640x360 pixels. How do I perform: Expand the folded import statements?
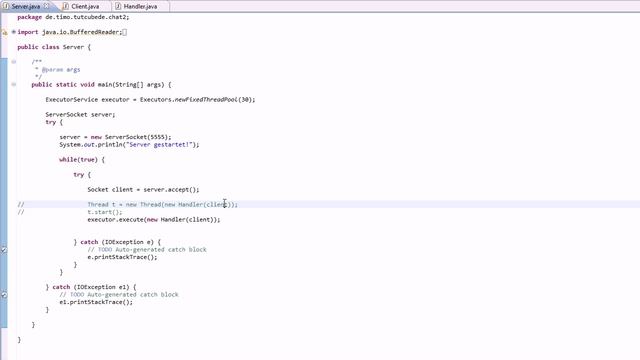tap(13, 32)
